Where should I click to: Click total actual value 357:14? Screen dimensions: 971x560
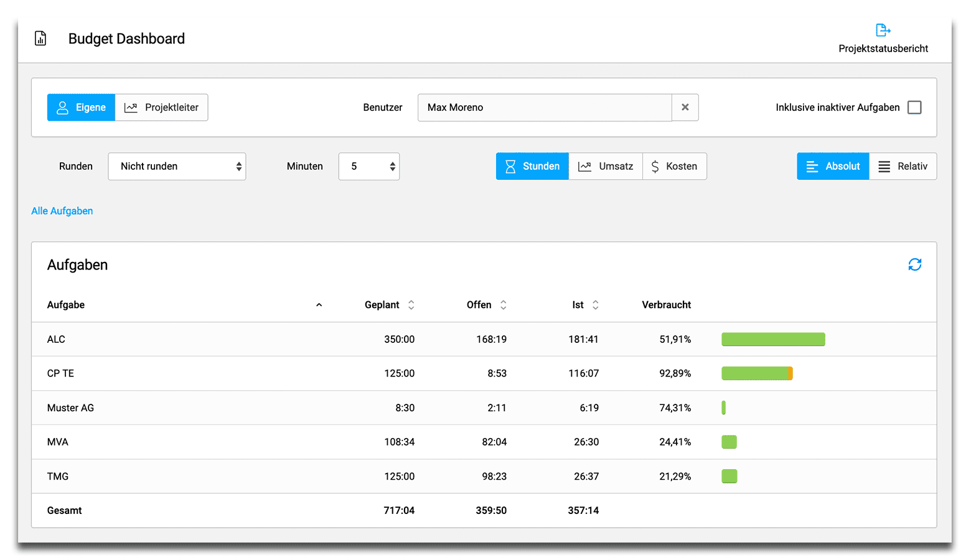tap(583, 510)
